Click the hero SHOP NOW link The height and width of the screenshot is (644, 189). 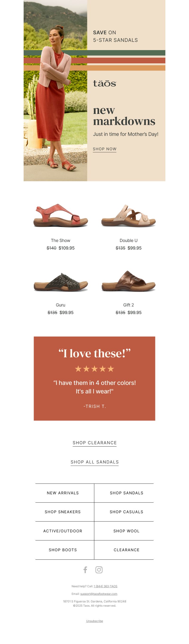tap(105, 149)
